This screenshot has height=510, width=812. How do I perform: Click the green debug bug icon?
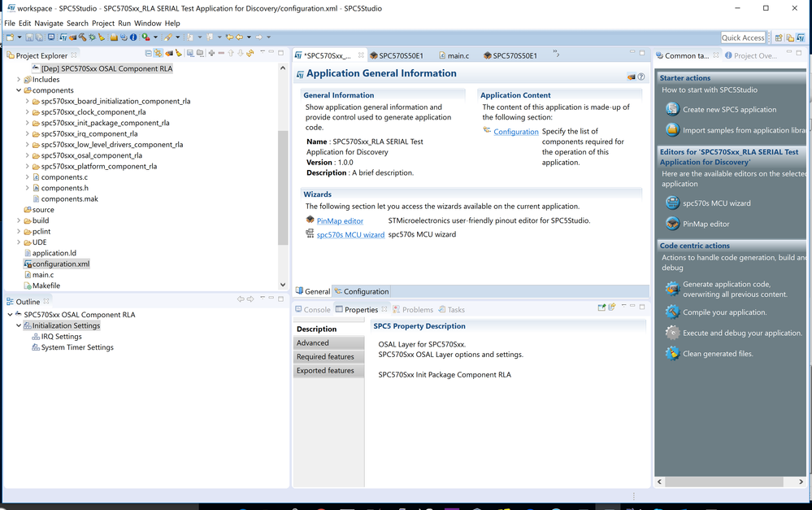92,37
